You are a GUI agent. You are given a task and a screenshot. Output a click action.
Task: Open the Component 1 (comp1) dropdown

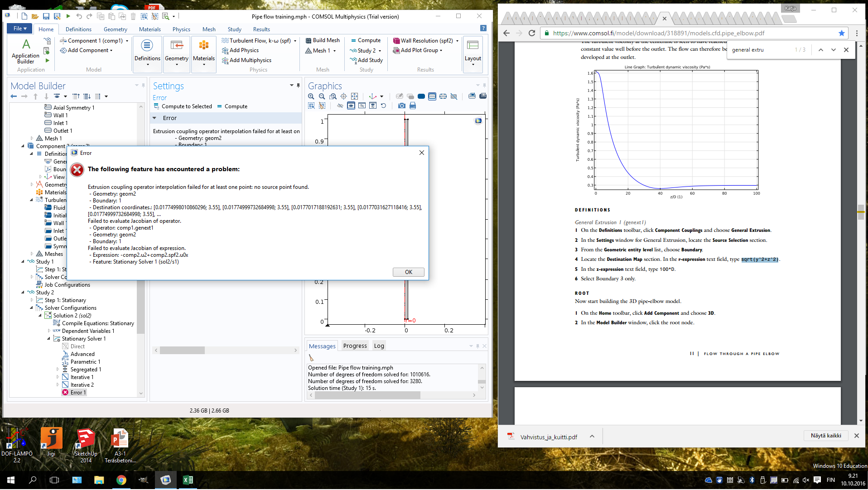click(x=127, y=41)
